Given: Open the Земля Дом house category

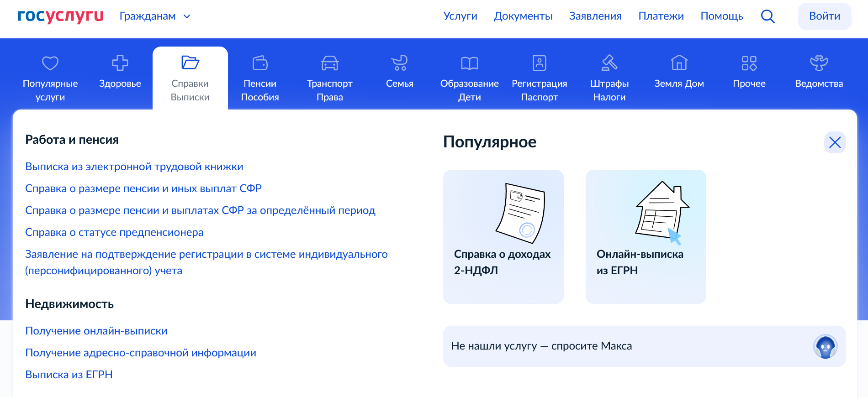Looking at the screenshot, I should tap(679, 63).
